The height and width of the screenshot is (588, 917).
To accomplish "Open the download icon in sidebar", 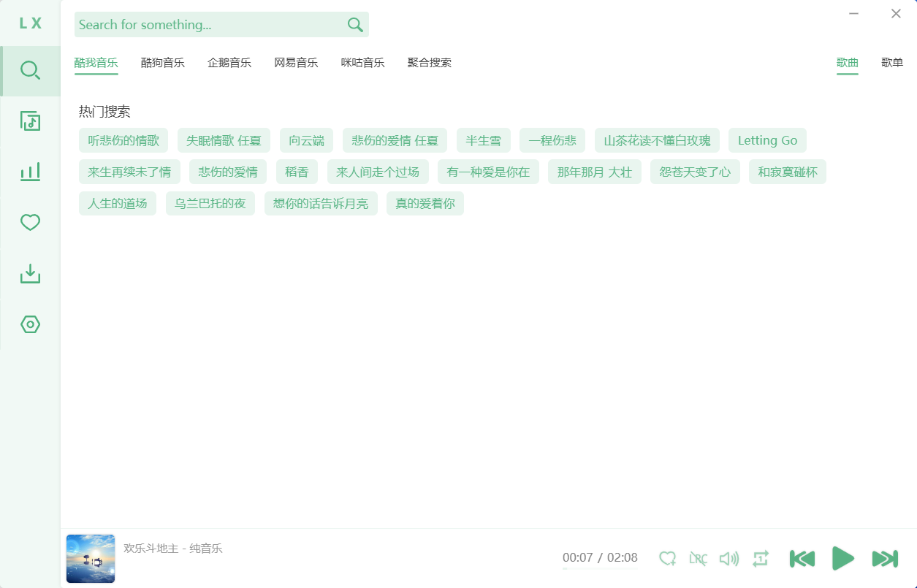I will pyautogui.click(x=30, y=274).
